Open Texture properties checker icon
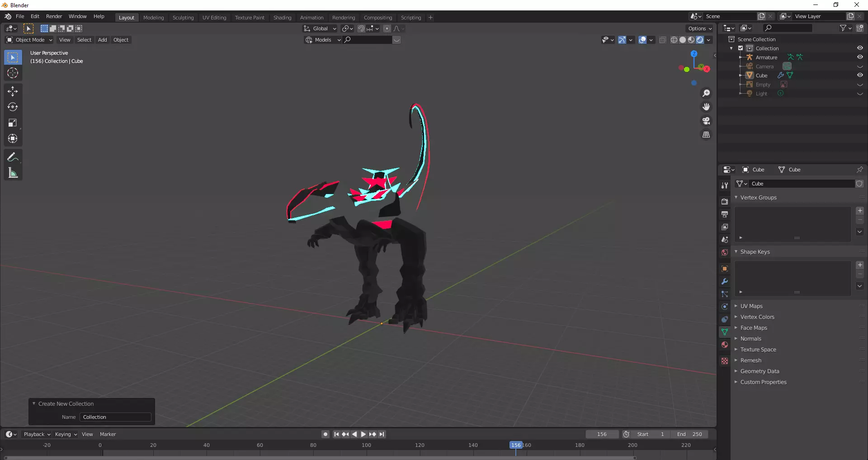868x460 pixels. click(x=725, y=361)
